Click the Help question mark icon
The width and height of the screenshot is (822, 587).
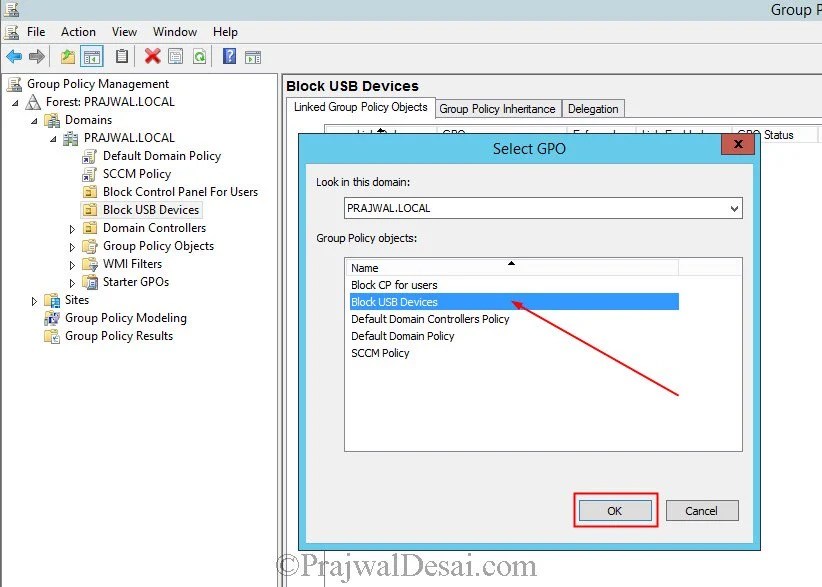click(229, 56)
